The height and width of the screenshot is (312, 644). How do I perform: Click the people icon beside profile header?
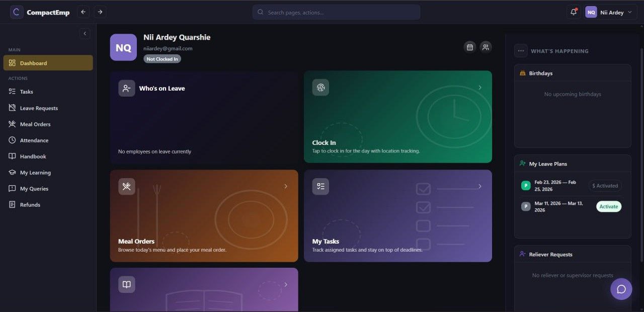coord(486,47)
